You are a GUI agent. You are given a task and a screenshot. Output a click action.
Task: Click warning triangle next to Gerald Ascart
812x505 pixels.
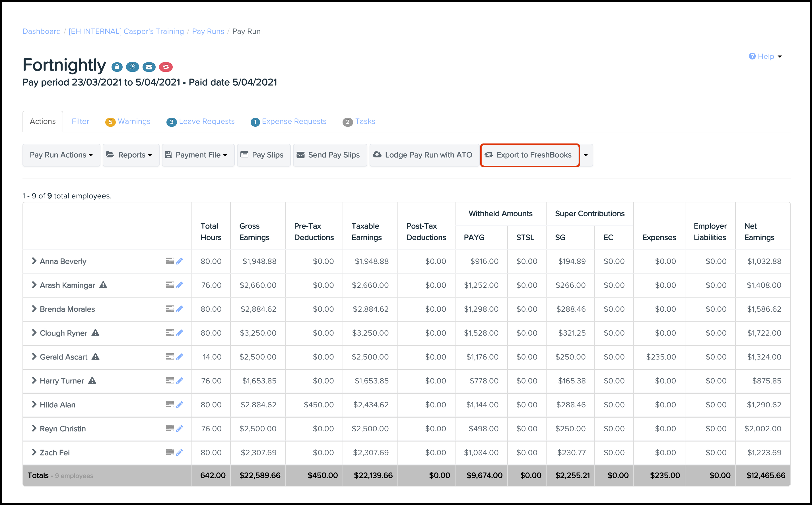[x=95, y=357]
